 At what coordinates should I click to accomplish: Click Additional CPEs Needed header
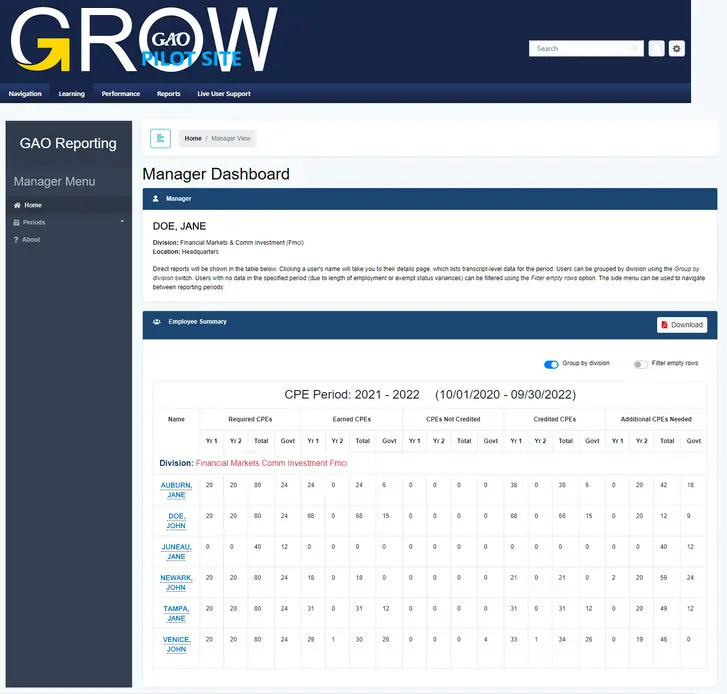tap(656, 419)
